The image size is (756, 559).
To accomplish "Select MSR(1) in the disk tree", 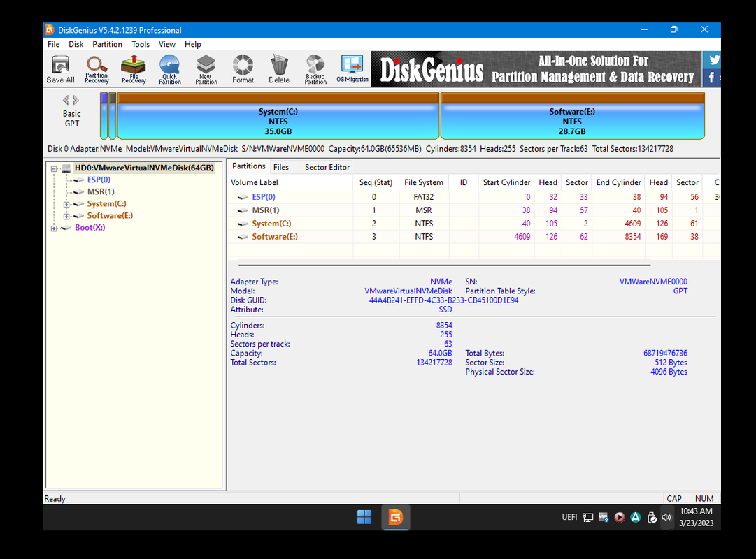I will 100,191.
